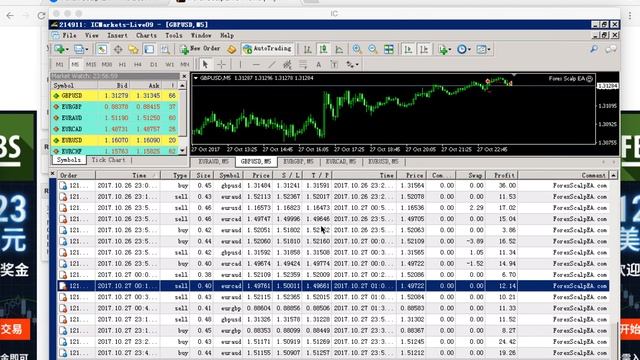The image size is (640, 360).
Task: Close the Market Watch panel
Action: pyautogui.click(x=184, y=76)
